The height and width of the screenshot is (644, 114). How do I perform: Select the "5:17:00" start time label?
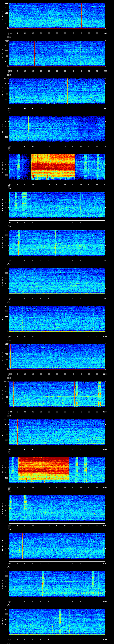(x=9, y=639)
